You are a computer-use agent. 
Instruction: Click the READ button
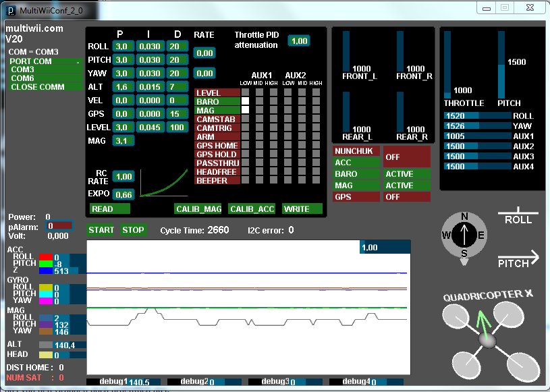point(110,208)
